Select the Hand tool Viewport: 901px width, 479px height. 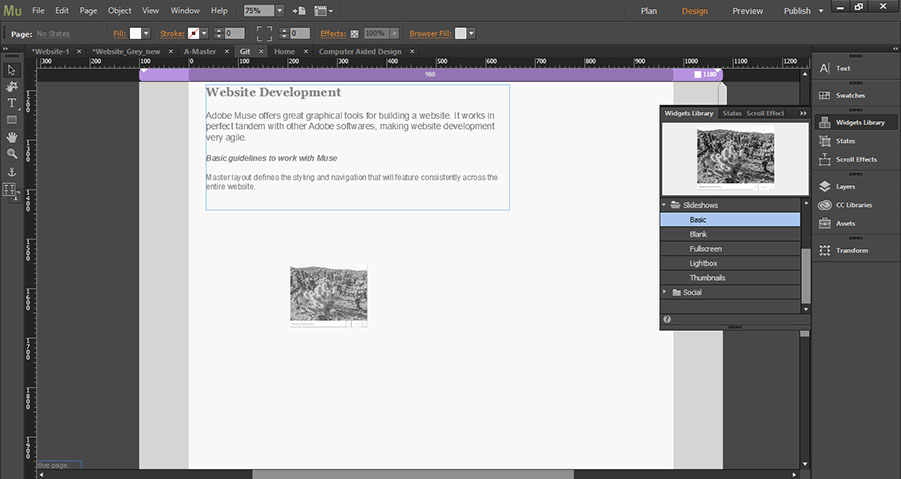pos(12,137)
